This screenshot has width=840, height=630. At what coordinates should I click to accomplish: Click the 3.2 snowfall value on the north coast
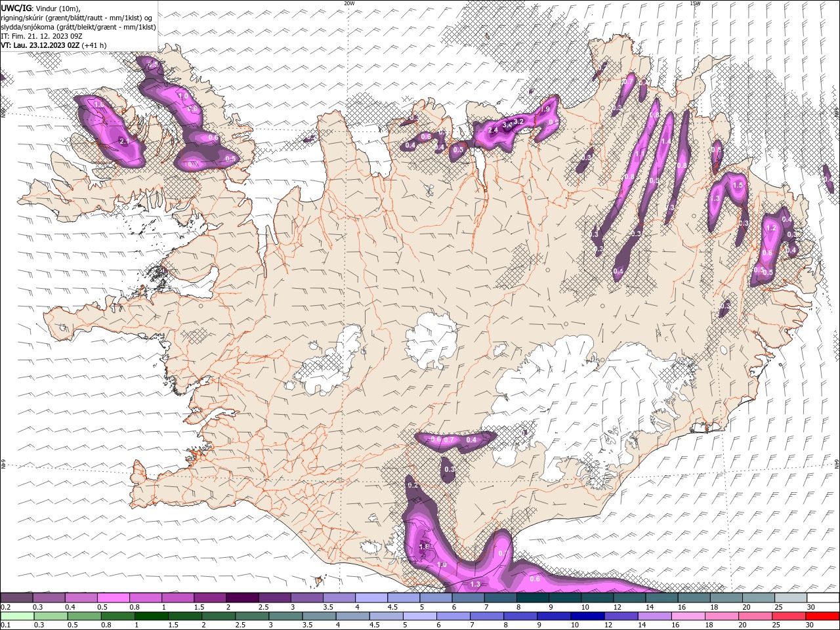518,121
